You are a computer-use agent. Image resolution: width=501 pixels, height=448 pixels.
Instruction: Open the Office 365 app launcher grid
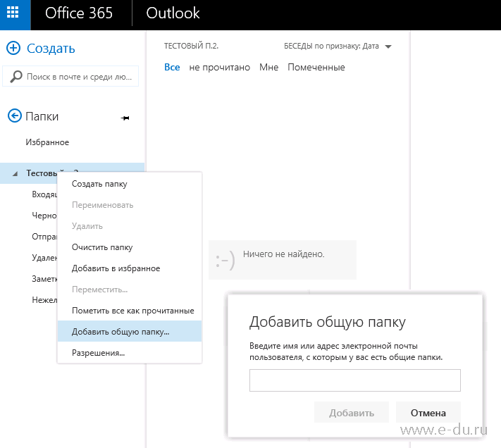tap(15, 13)
